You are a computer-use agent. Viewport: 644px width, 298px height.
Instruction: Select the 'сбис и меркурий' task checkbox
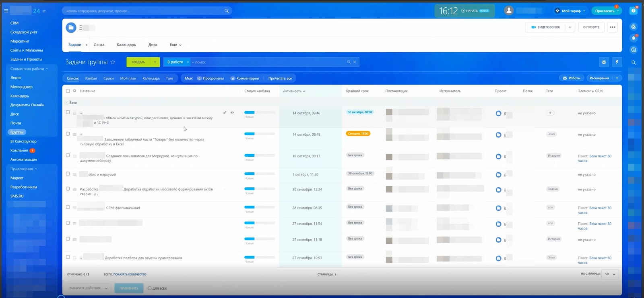[x=68, y=174]
